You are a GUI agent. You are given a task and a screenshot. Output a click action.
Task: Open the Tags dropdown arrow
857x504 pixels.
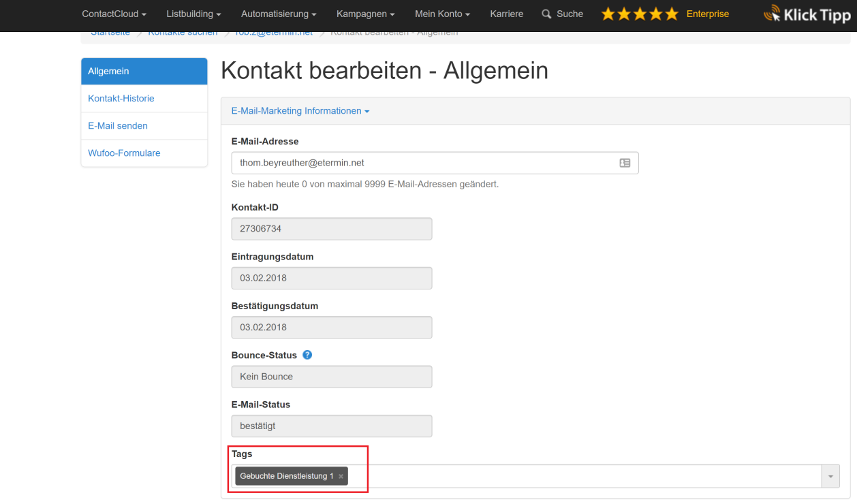830,477
